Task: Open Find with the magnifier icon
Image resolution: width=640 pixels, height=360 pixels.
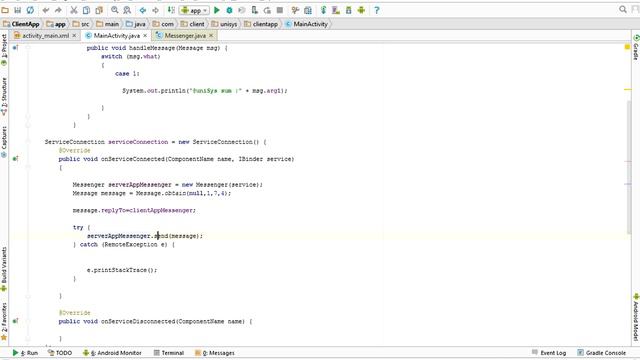Action: pyautogui.click(x=115, y=10)
